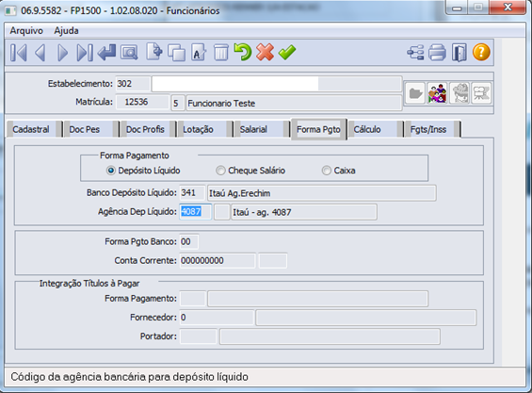Click the Estabelecimento code field 302
The image size is (532, 393).
pos(133,84)
